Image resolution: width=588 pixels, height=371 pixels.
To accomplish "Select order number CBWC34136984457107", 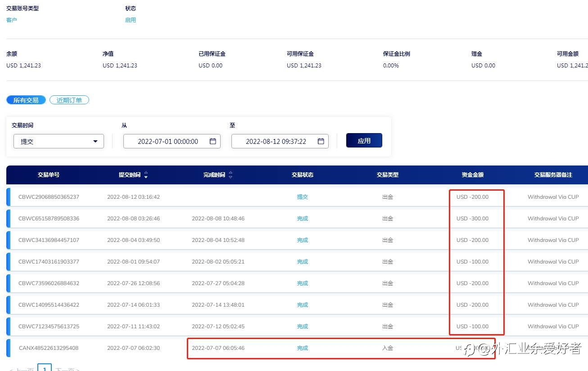I will (x=49, y=240).
